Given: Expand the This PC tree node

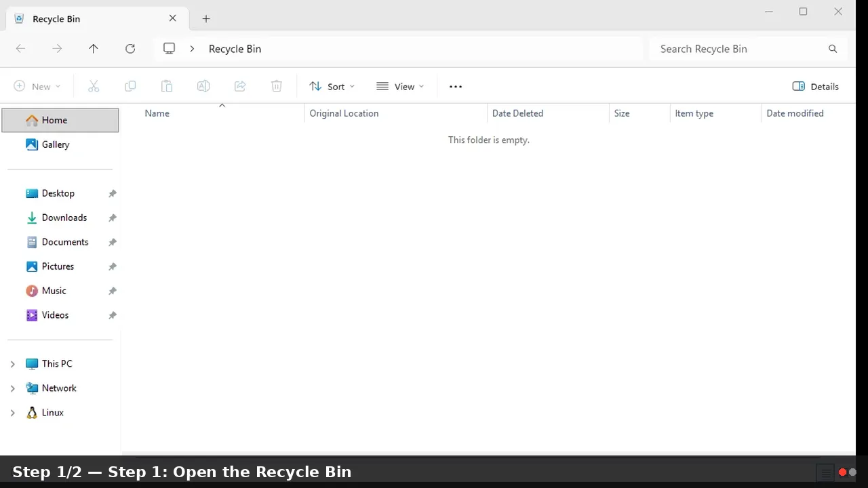Looking at the screenshot, I should tap(12, 364).
